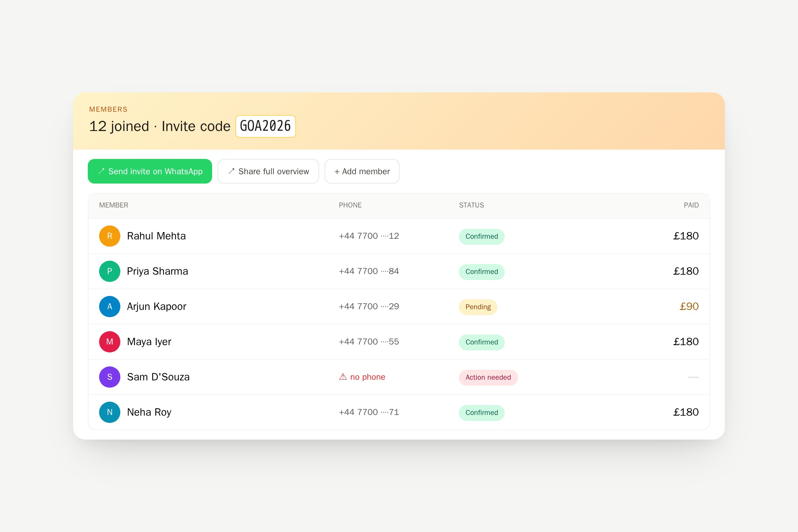Click Sam D'Souza's purple avatar
The width and height of the screenshot is (798, 532).
point(110,377)
